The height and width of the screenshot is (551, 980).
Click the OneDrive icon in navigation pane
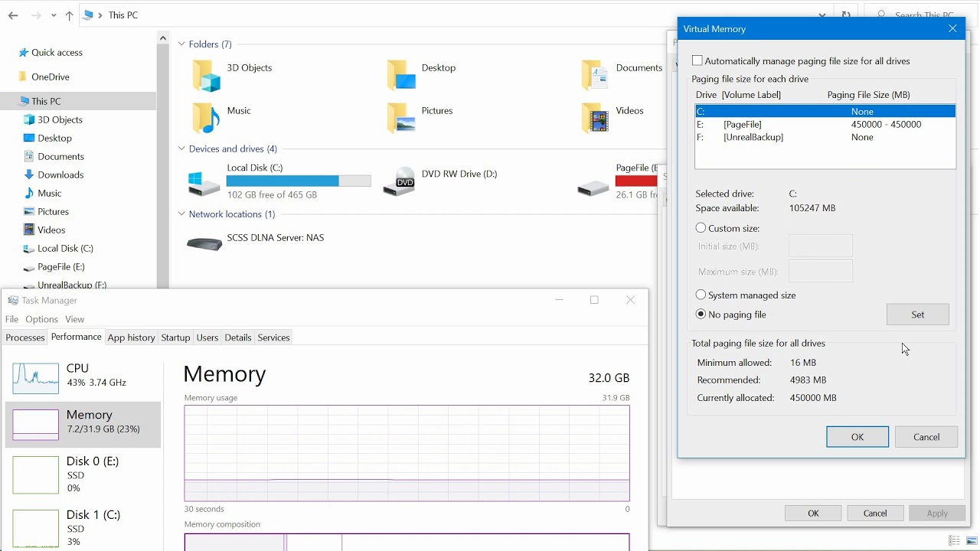(23, 77)
